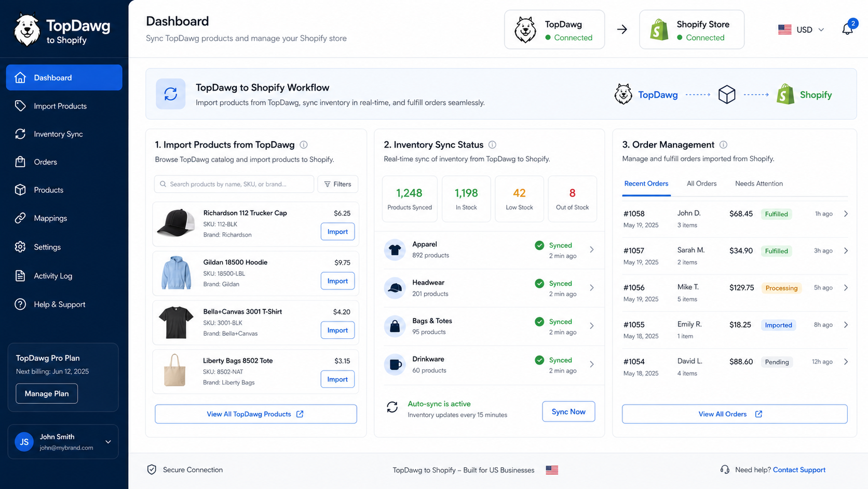The image size is (868, 489).
Task: Open order #1057 details chevron
Action: coord(846,251)
